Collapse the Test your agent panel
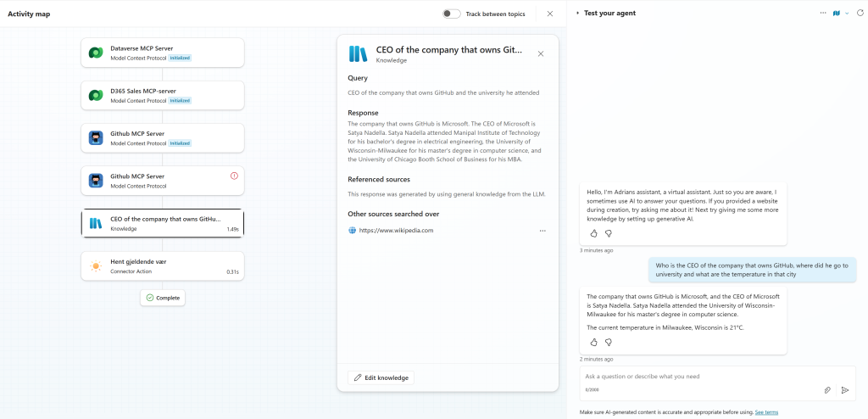The height and width of the screenshot is (419, 868). (x=578, y=14)
